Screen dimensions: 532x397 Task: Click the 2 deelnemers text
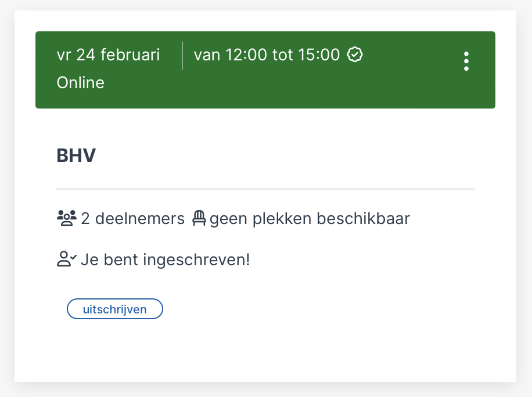[x=132, y=219]
